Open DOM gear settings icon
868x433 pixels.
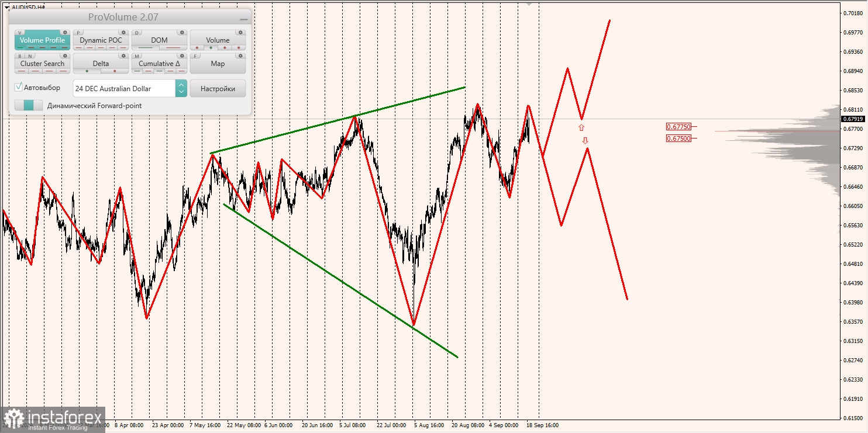pyautogui.click(x=182, y=32)
